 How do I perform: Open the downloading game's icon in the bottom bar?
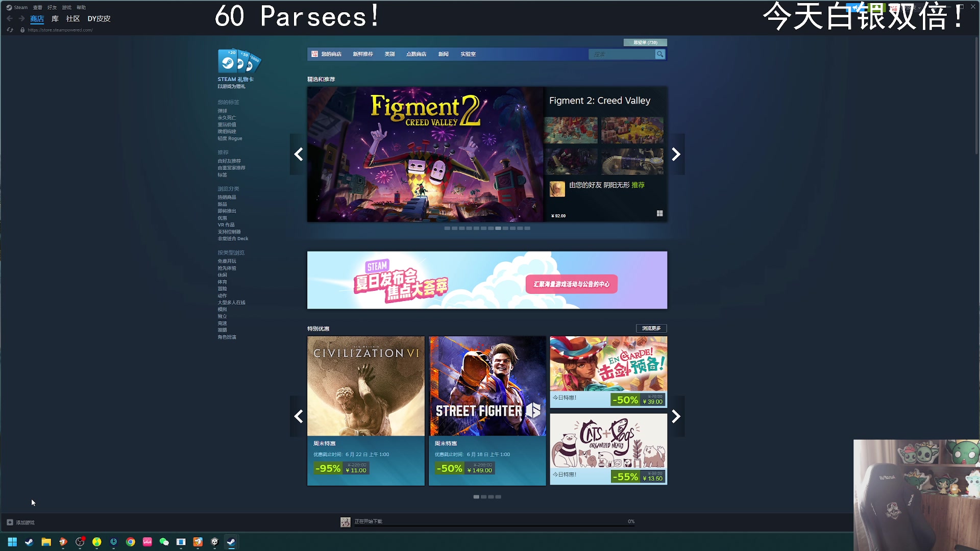346,522
